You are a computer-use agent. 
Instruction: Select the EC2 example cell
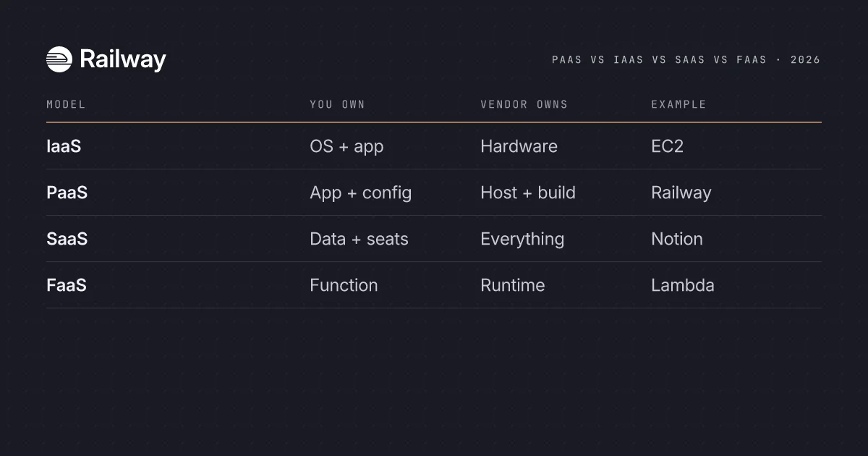tap(667, 146)
